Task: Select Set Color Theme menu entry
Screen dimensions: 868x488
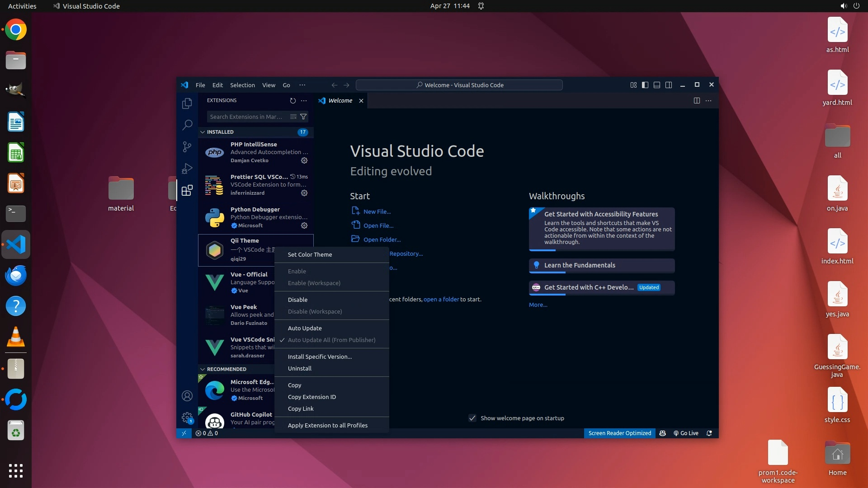Action: [310, 254]
